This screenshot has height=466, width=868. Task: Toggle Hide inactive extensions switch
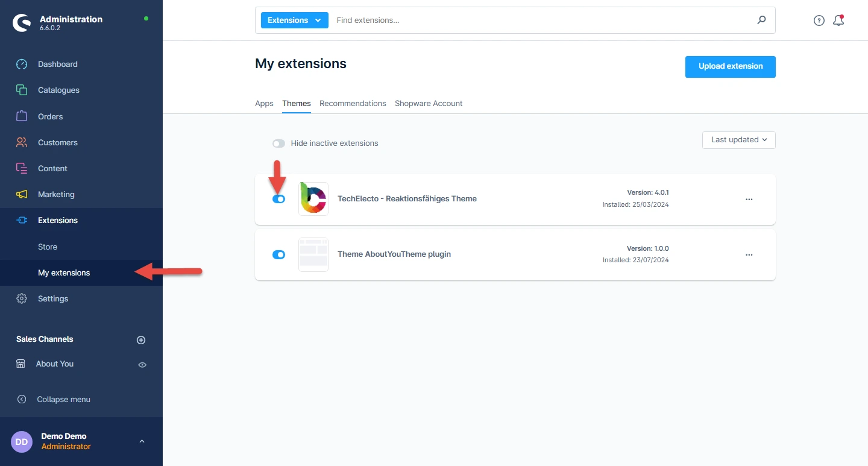point(278,143)
